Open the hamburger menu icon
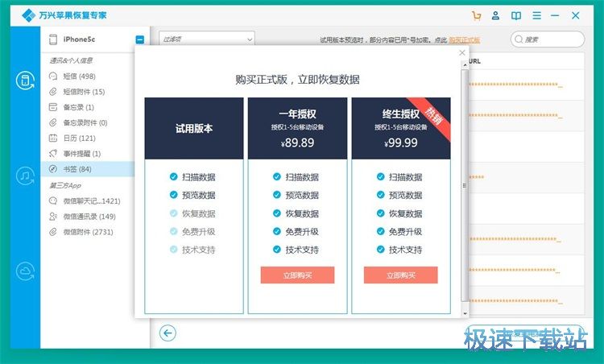Screen dimensions: 604x364 [x=536, y=15]
